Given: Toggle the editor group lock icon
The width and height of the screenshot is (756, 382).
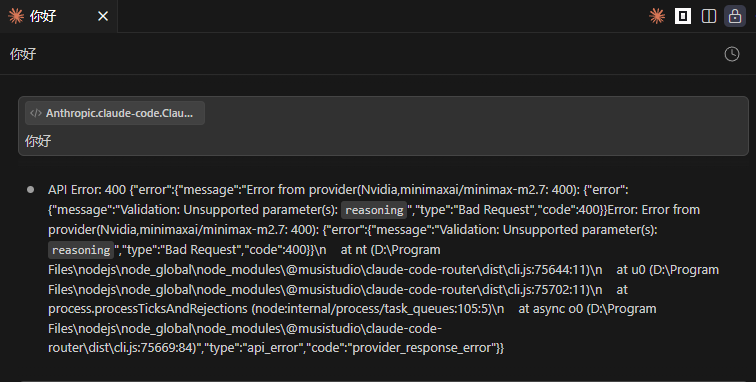Looking at the screenshot, I should pyautogui.click(x=735, y=16).
